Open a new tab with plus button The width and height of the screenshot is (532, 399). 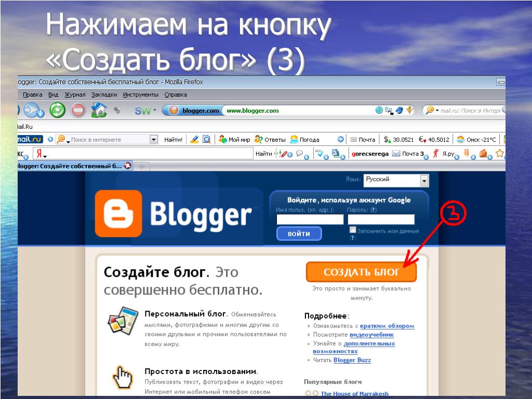[142, 166]
